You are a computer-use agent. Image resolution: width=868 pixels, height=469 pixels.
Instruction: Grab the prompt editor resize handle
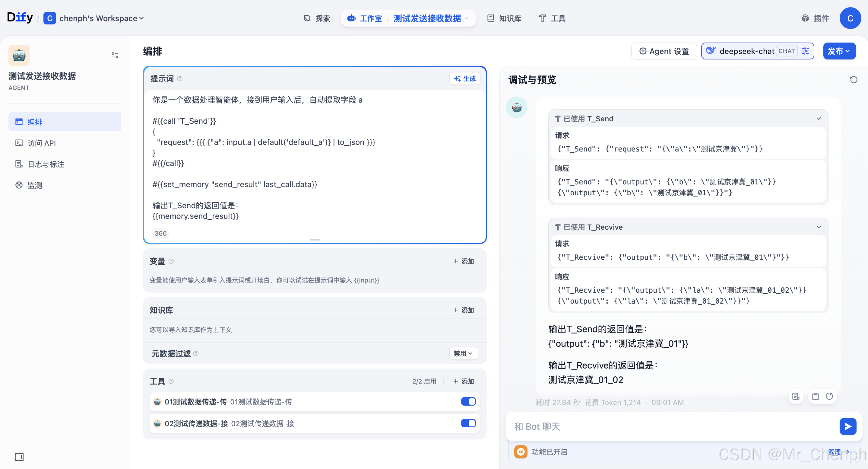coord(315,239)
